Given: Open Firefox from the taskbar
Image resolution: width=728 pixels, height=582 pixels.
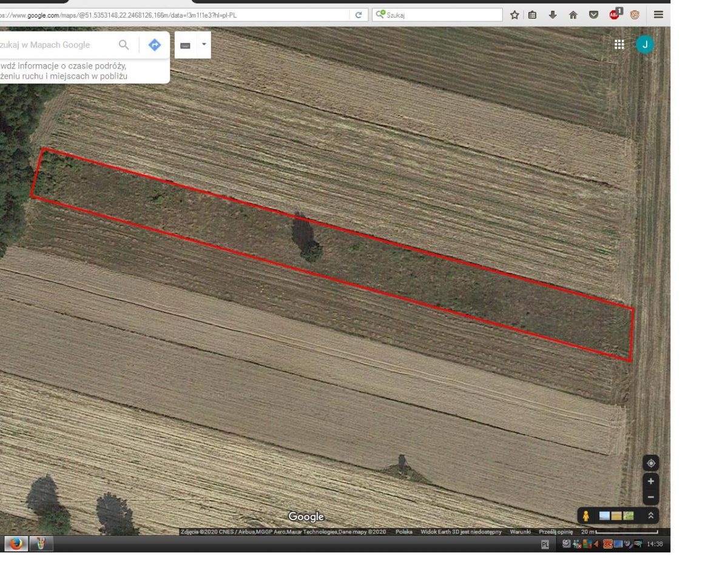Looking at the screenshot, I should click(x=16, y=544).
